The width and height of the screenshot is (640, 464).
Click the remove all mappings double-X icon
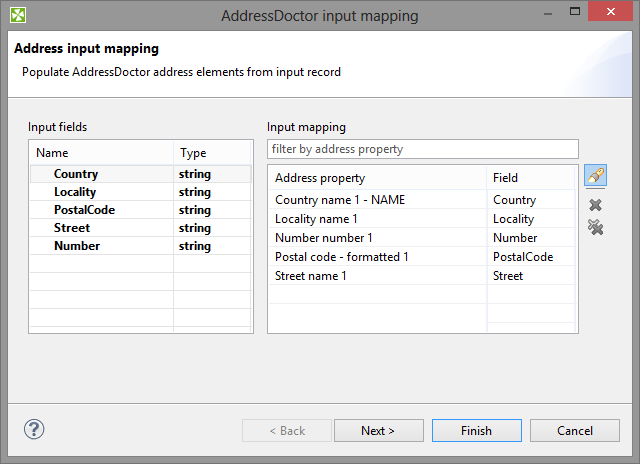pyautogui.click(x=596, y=228)
